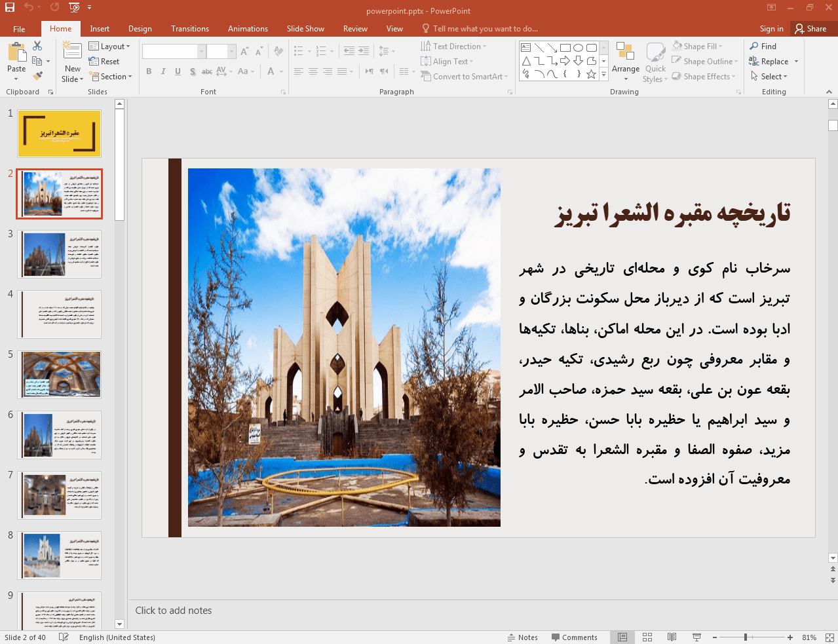Click the New Slide icon
Image resolution: width=838 pixels, height=644 pixels.
[72, 52]
